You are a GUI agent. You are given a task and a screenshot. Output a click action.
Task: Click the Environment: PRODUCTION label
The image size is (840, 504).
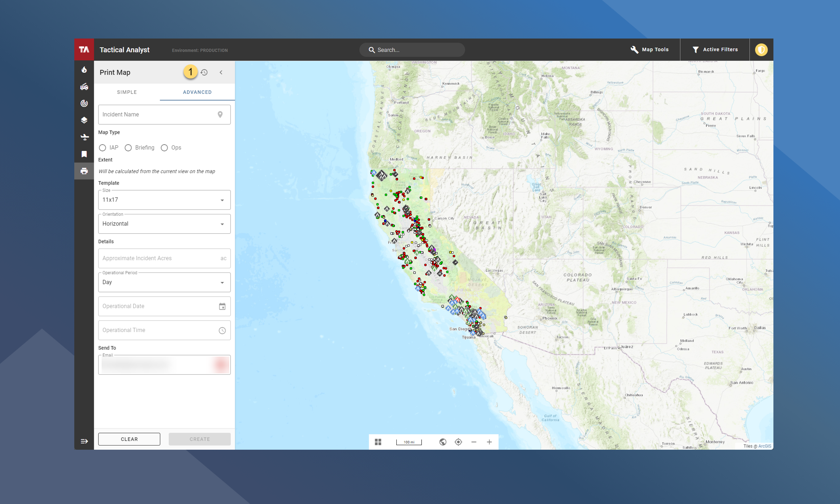click(200, 50)
